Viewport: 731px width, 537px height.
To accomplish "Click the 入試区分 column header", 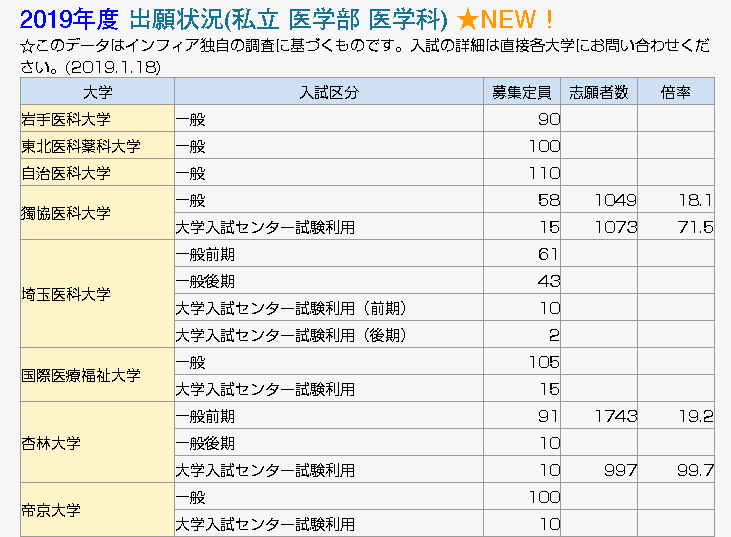I will pos(329,92).
